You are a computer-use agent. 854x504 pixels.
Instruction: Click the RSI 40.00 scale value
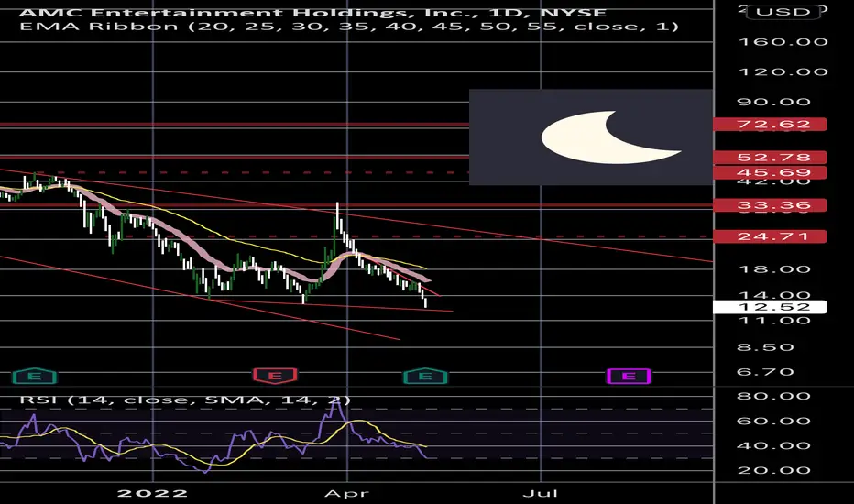click(x=774, y=445)
